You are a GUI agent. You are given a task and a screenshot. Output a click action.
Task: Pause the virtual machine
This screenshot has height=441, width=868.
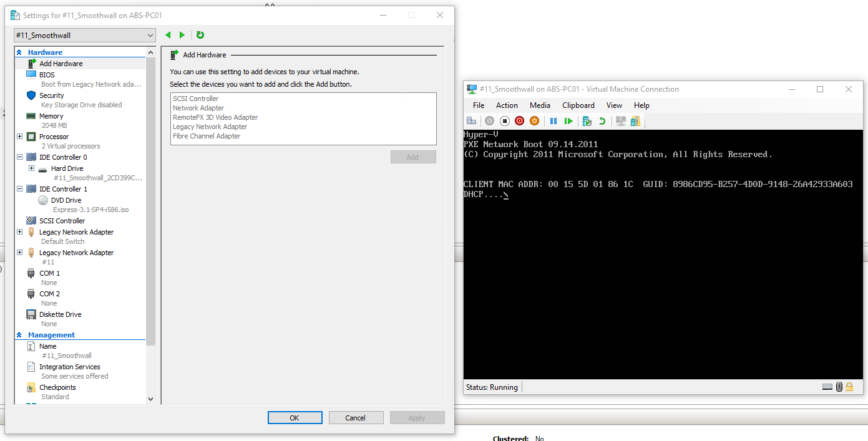click(x=553, y=121)
